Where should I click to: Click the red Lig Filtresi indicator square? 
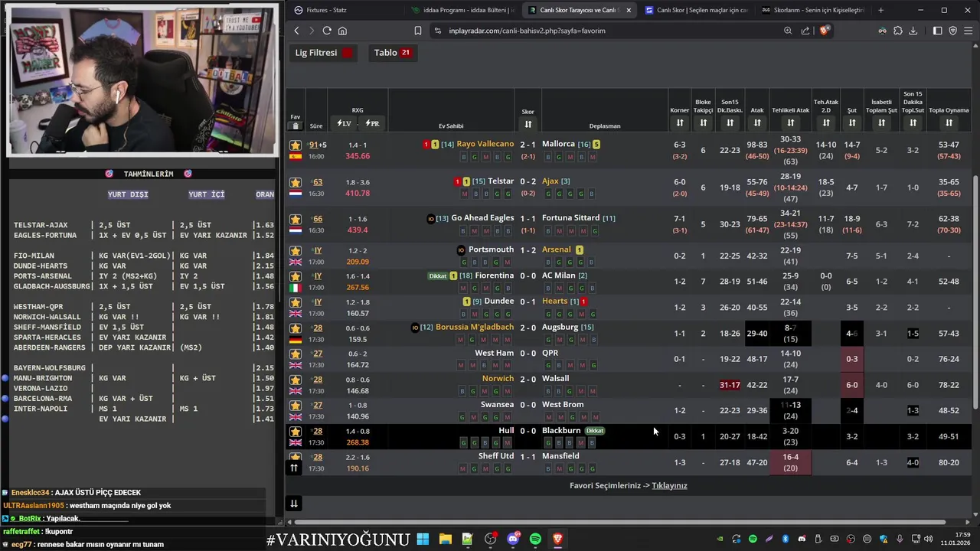pyautogui.click(x=347, y=53)
